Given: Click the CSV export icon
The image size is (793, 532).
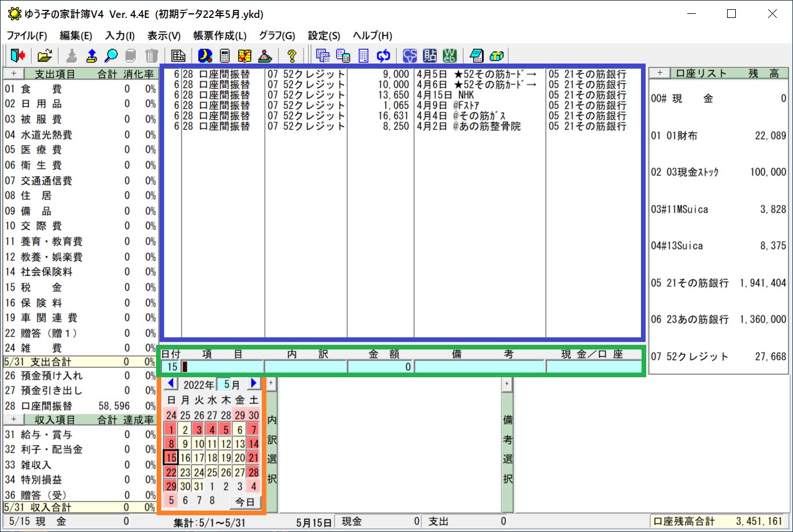Looking at the screenshot, I should (x=410, y=55).
